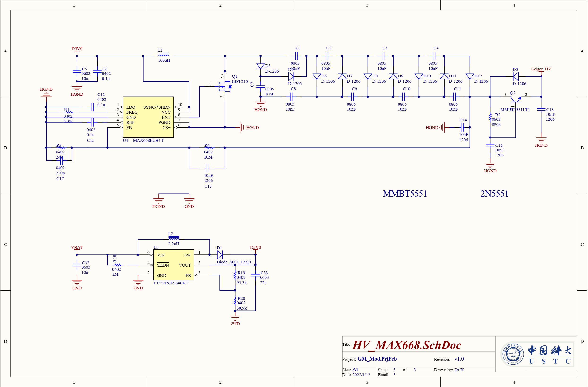Click the D12 diode symbol

tap(469, 76)
